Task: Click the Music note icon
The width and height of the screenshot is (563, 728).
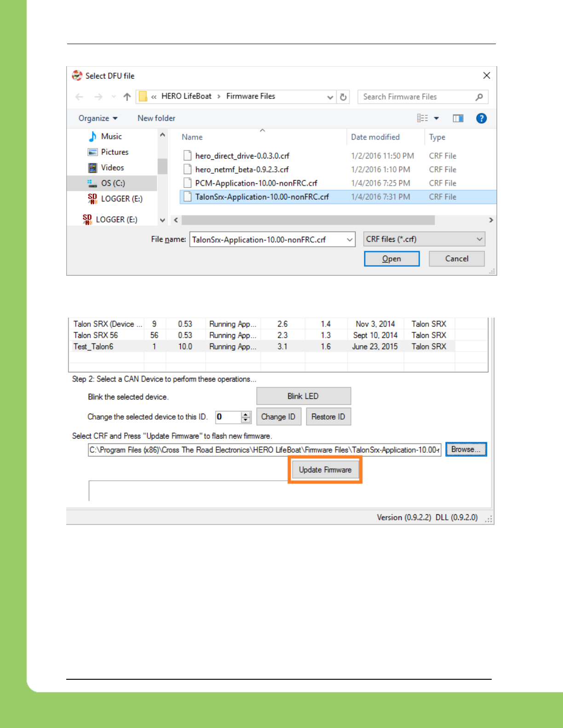Action: (92, 136)
